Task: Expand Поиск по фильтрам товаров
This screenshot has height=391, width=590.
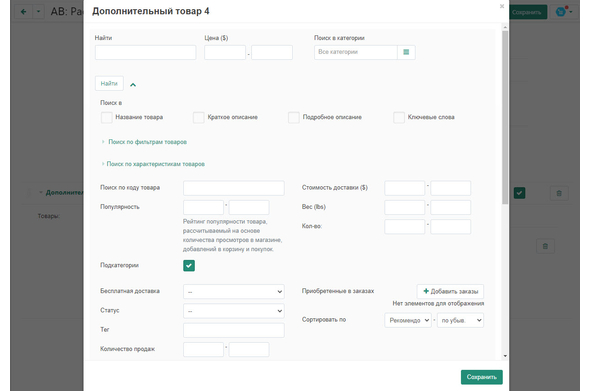Action: 148,142
